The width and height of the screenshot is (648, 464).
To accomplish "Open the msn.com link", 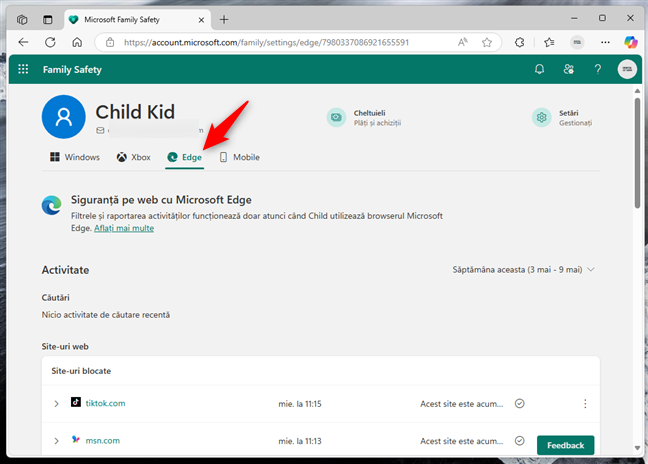I will 102,440.
